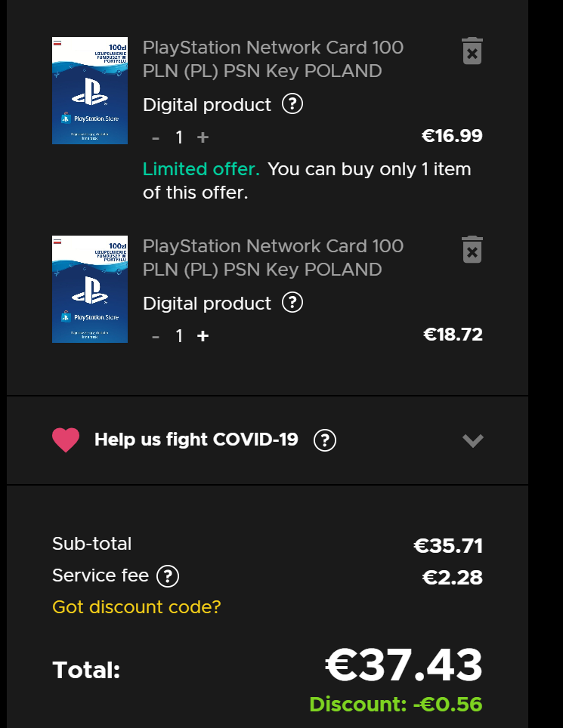Click the first PlayStation Store card thumbnail
This screenshot has width=563, height=728.
pos(90,91)
